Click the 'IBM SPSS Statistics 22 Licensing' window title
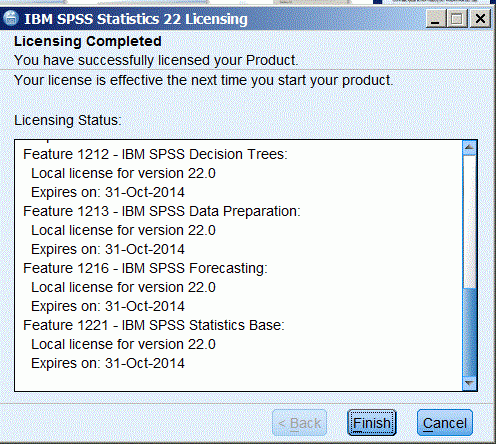 136,19
